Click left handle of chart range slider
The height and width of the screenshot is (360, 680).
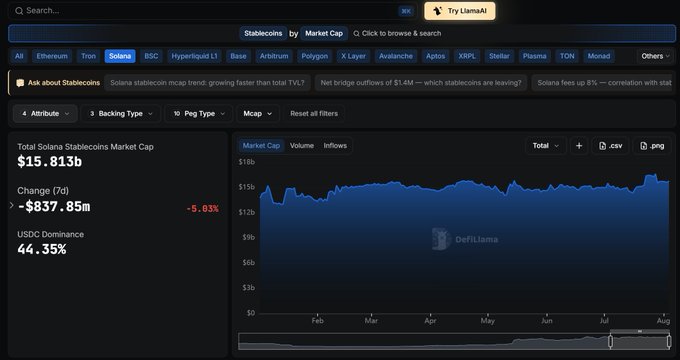[x=610, y=342]
